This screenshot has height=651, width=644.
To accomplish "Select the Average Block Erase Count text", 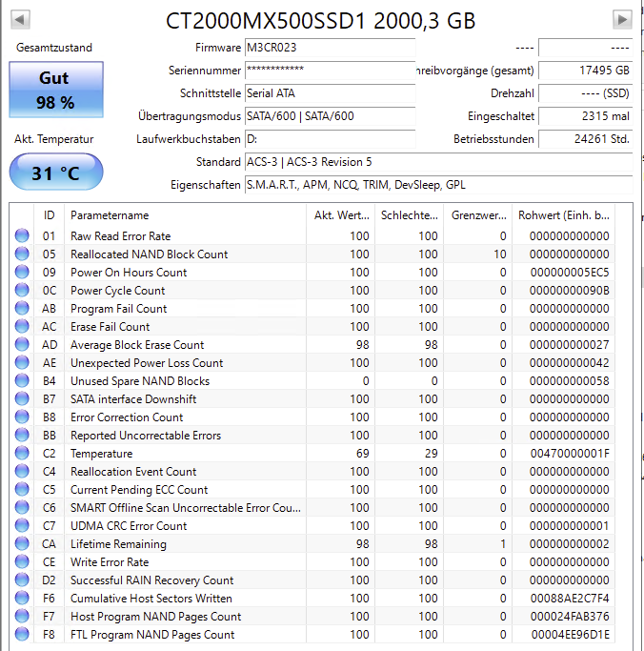I will [137, 345].
